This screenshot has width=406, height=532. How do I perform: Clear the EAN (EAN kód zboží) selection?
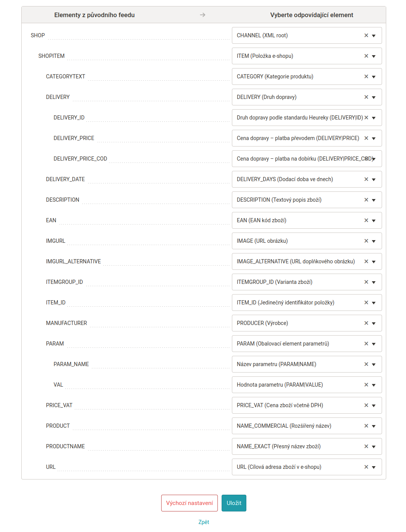[366, 220]
